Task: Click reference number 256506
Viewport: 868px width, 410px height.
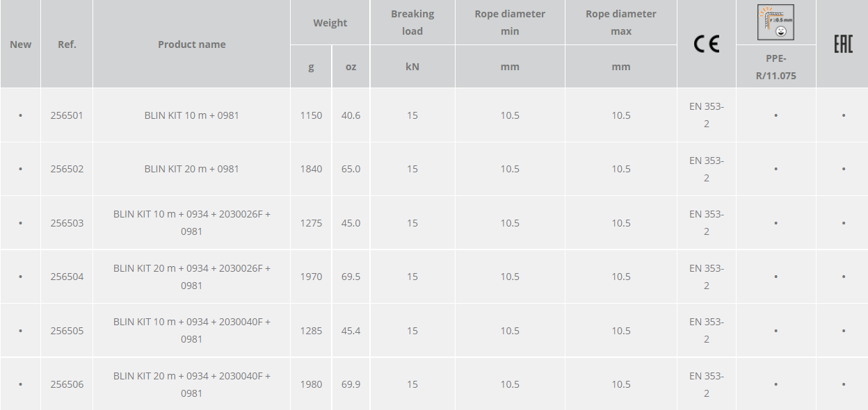Action: [67, 384]
